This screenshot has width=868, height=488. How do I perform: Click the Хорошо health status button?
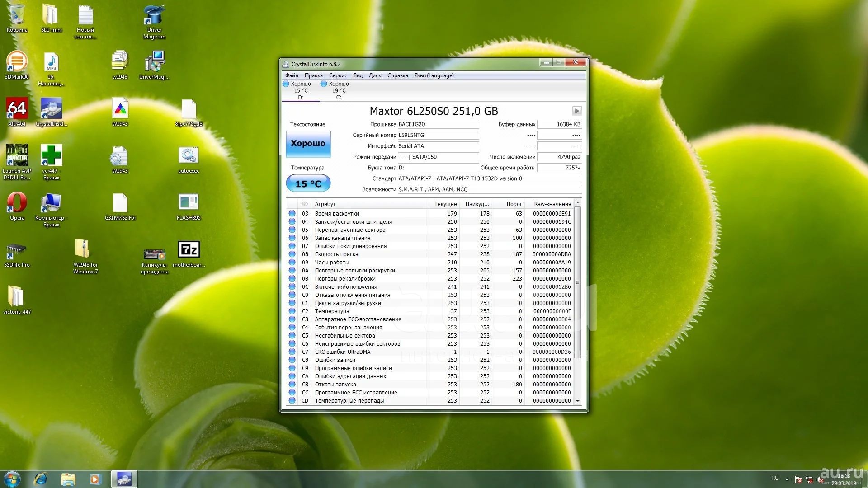click(x=308, y=144)
